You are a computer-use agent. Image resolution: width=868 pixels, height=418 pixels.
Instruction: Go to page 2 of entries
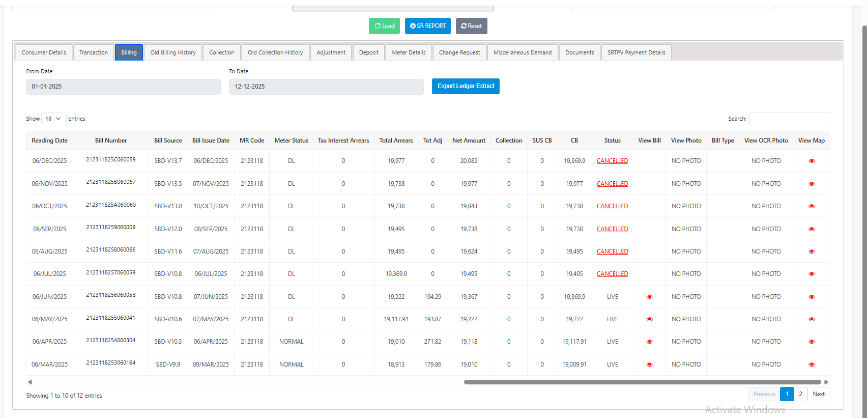pyautogui.click(x=800, y=394)
